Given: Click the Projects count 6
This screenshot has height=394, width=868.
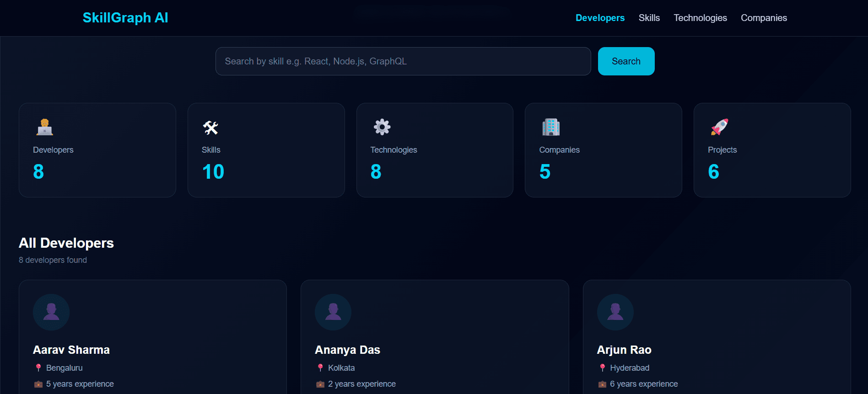Looking at the screenshot, I should [713, 172].
